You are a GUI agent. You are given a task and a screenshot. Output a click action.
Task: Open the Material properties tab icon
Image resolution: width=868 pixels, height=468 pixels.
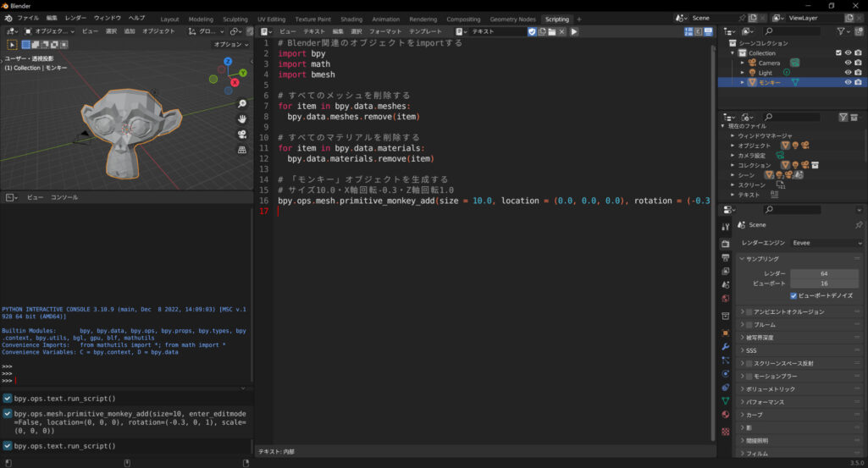click(726, 415)
